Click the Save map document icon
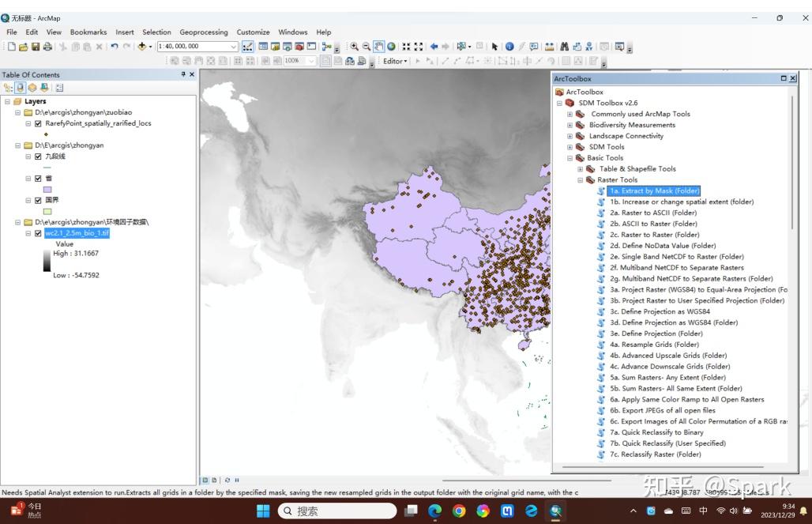This screenshot has height=524, width=812. coord(36,47)
